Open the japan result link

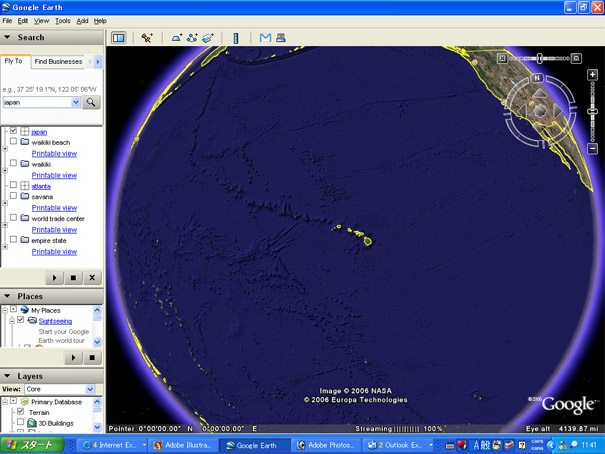(x=39, y=132)
